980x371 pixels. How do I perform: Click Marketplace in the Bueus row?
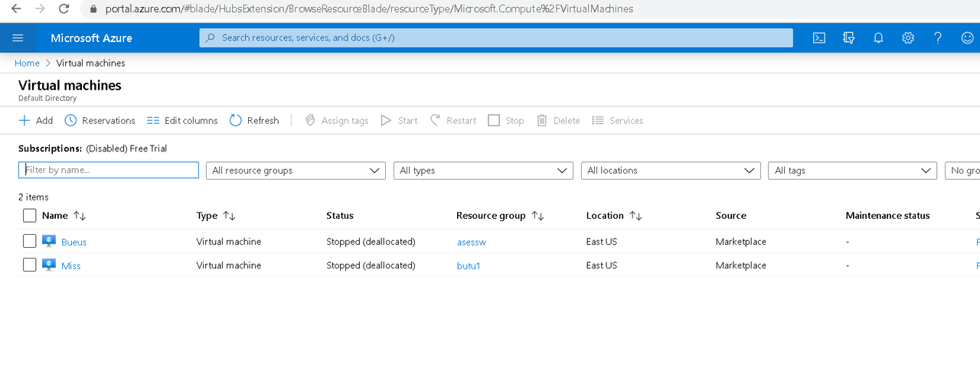[741, 242]
